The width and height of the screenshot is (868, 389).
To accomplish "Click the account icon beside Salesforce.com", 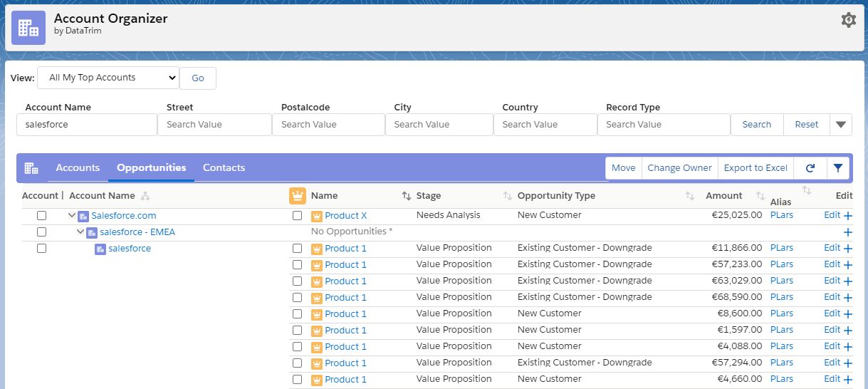I will click(x=83, y=216).
